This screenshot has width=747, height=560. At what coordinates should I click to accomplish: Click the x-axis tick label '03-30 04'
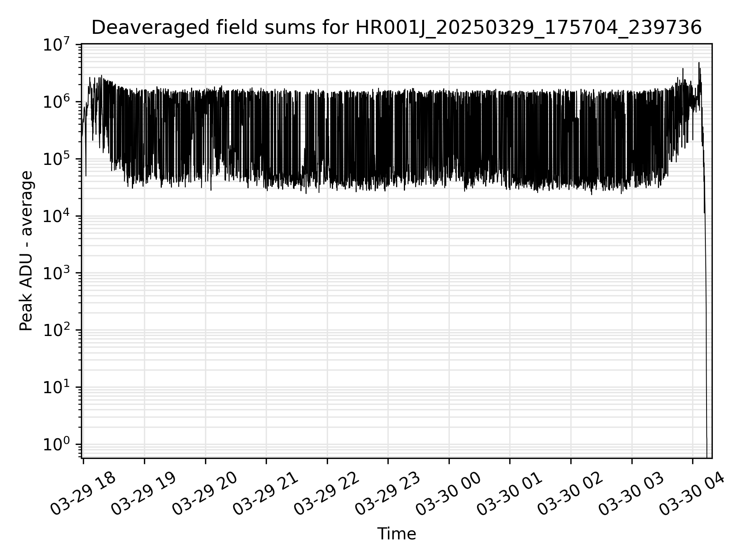coord(692,494)
